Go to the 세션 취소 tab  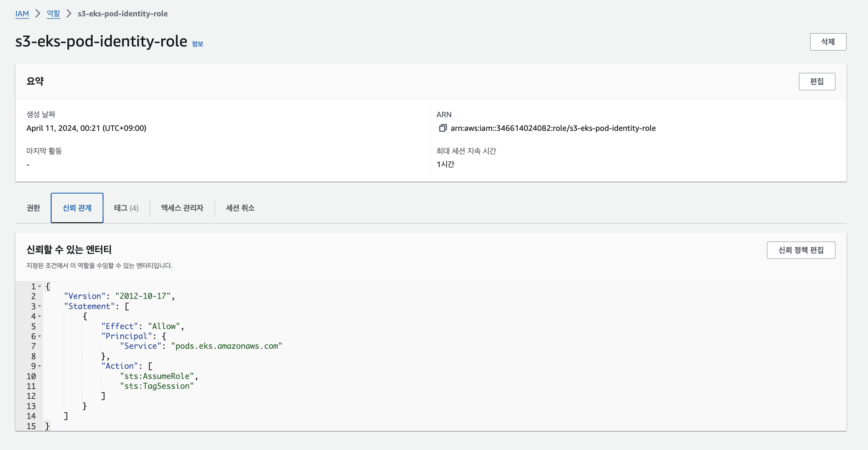(240, 208)
